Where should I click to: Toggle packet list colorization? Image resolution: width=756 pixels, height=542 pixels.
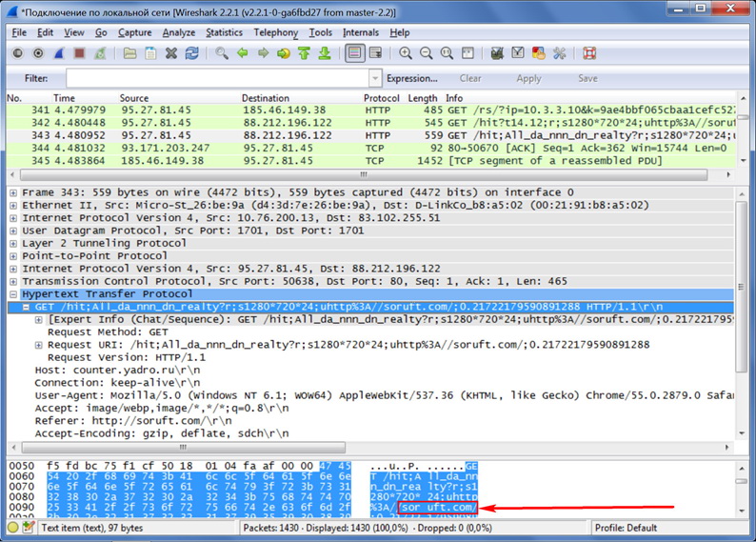pyautogui.click(x=354, y=54)
